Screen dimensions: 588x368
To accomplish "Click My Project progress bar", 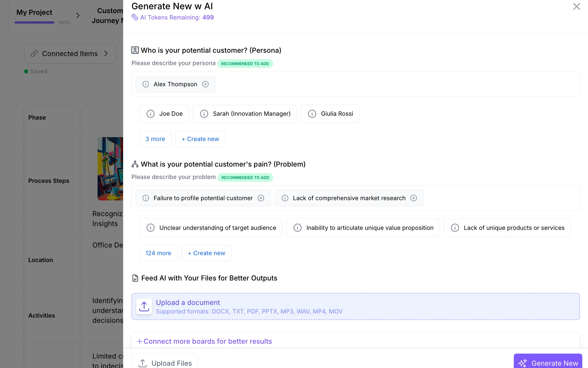I will [x=35, y=23].
